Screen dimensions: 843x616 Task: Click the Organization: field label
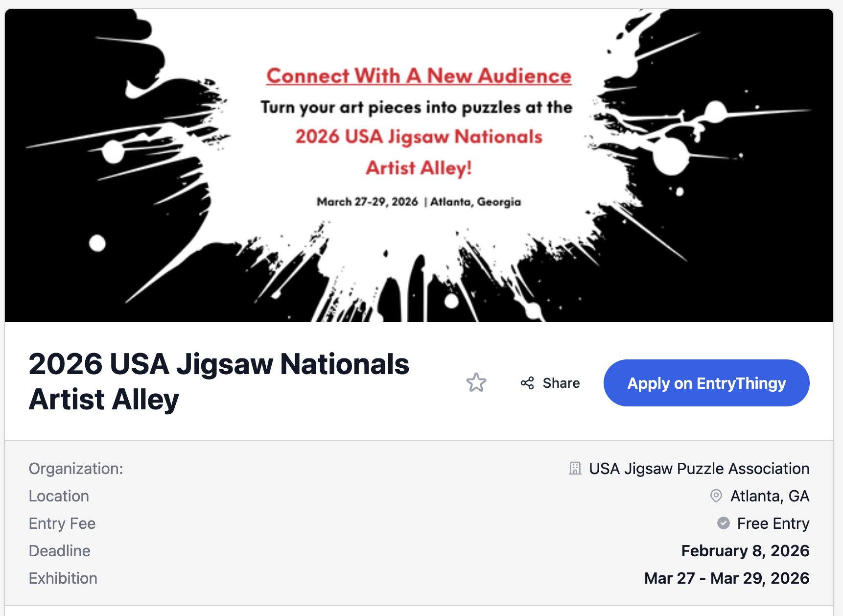[x=76, y=469]
